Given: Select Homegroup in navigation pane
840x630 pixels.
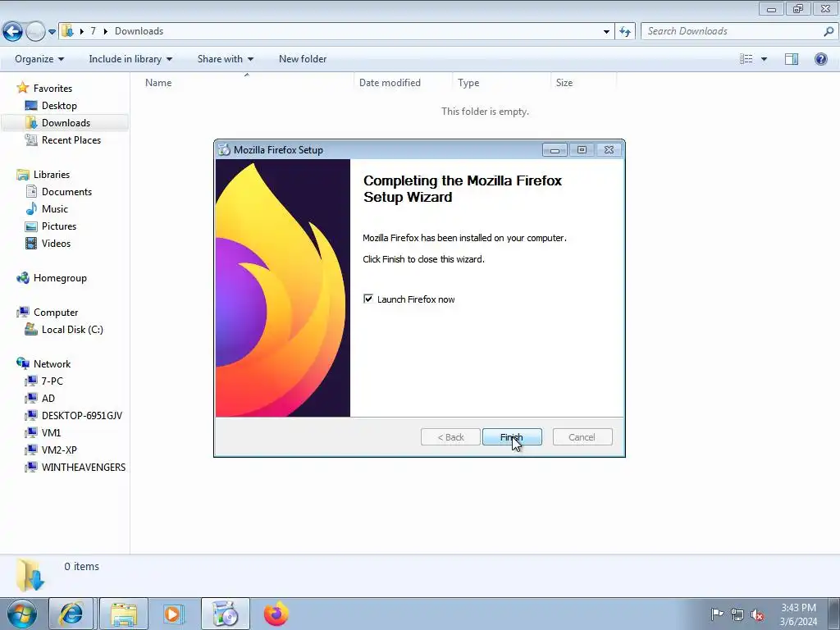Looking at the screenshot, I should 60,278.
